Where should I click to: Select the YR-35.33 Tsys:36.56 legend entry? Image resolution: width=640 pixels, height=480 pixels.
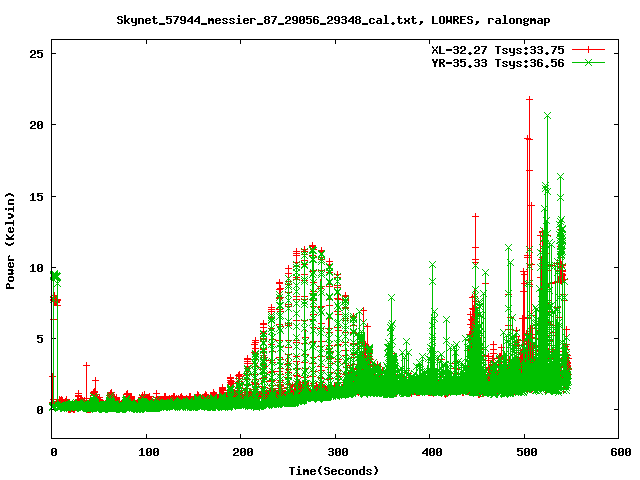pos(498,63)
